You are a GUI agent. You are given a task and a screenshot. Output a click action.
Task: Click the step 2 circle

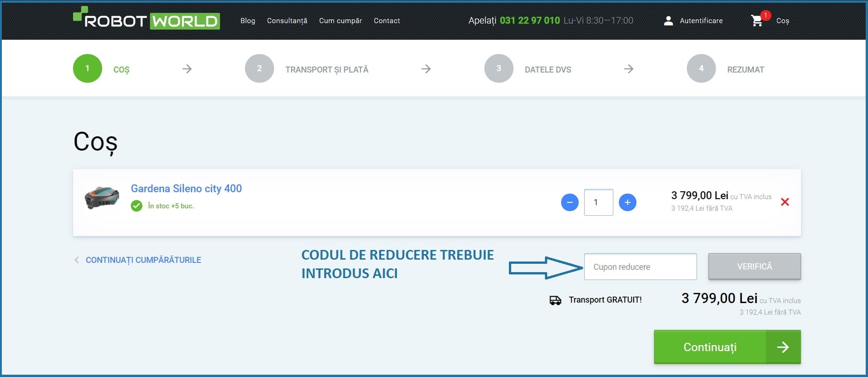(259, 68)
